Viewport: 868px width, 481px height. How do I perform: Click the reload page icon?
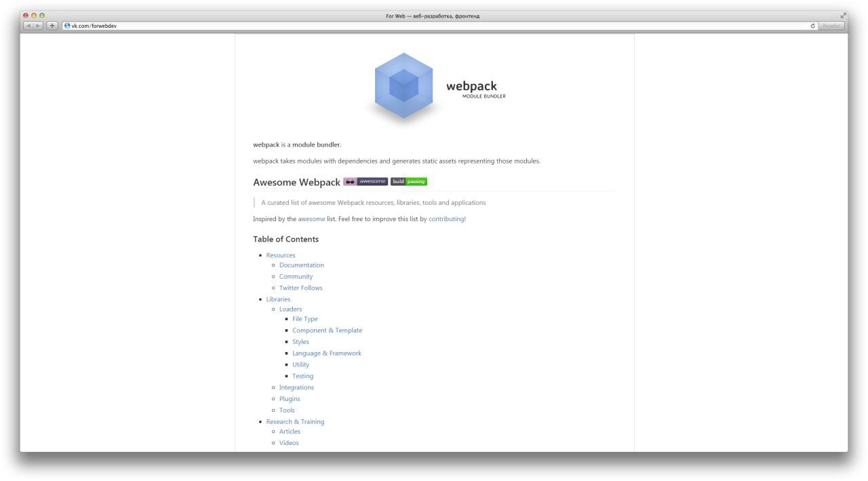pos(813,26)
